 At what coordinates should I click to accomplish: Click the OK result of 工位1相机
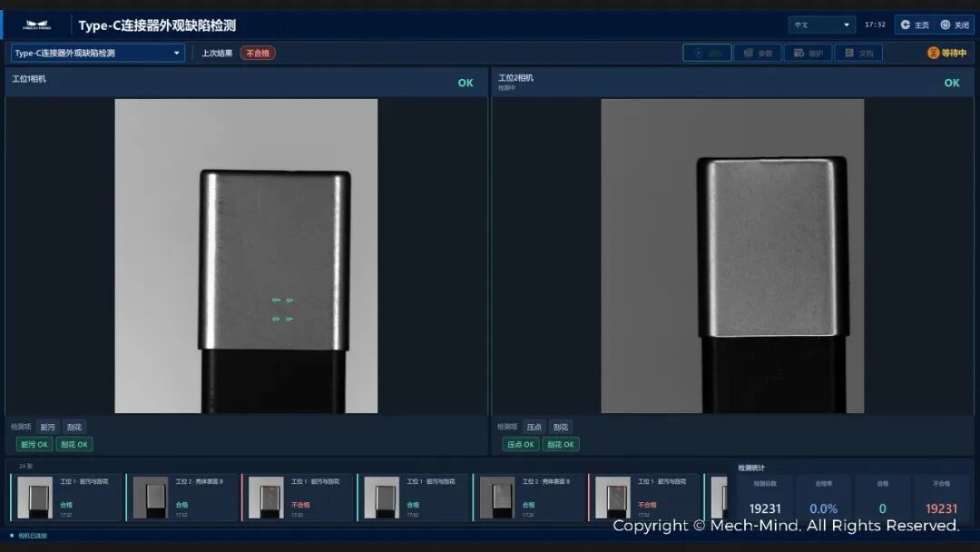tap(465, 83)
